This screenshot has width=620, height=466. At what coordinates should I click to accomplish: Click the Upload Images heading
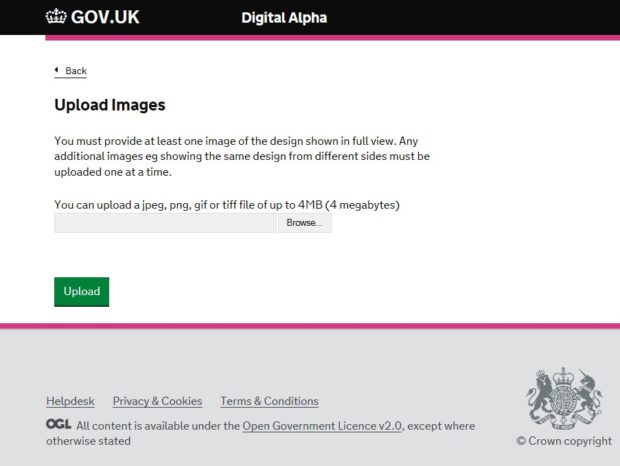(x=110, y=105)
